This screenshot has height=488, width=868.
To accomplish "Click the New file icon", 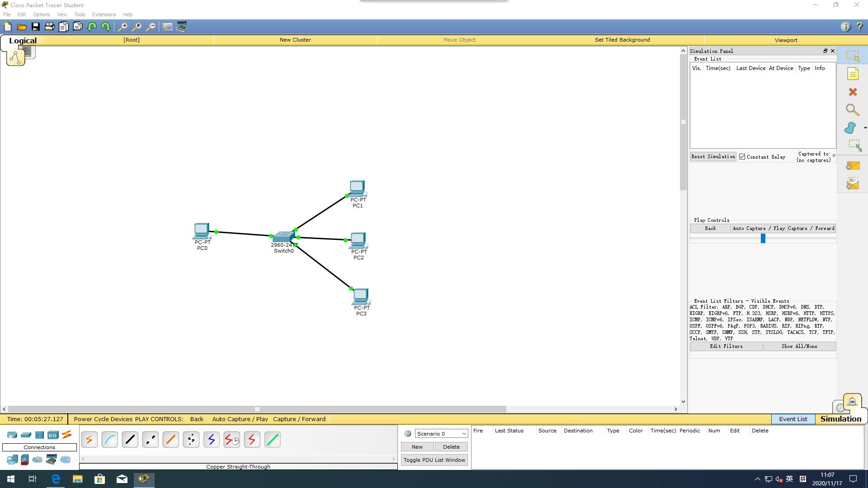I will 8,27.
